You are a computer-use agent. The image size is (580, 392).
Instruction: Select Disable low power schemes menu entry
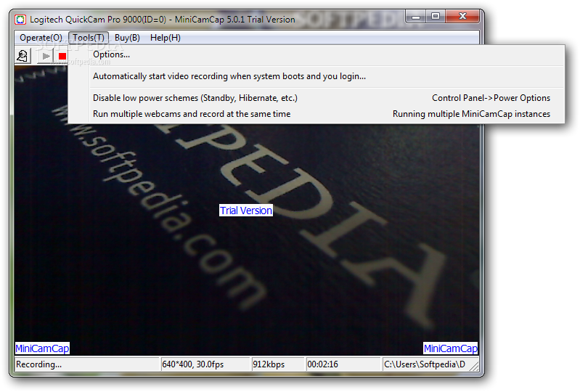coord(316,98)
